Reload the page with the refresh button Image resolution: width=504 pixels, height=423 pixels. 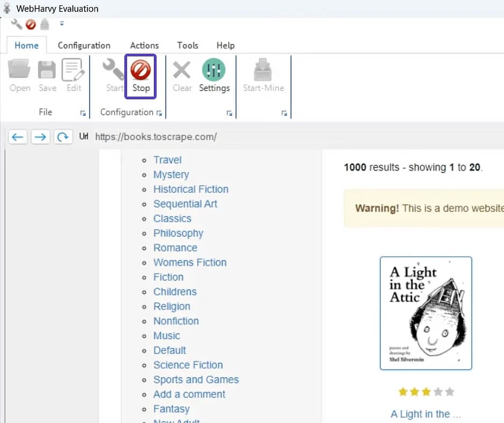coord(63,137)
